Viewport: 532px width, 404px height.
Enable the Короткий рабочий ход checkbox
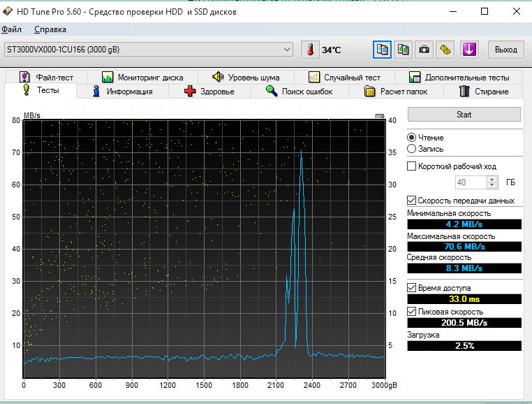click(412, 166)
